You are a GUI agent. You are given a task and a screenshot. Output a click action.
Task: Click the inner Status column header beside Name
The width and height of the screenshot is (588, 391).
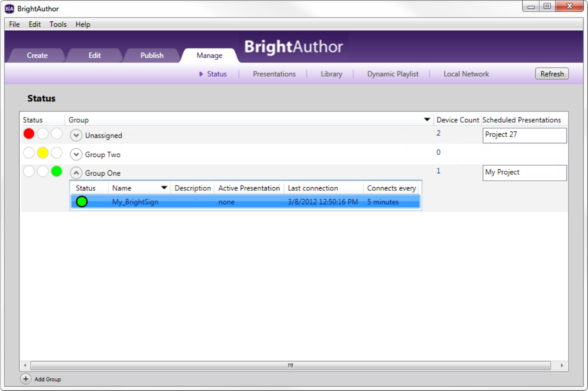(x=86, y=188)
